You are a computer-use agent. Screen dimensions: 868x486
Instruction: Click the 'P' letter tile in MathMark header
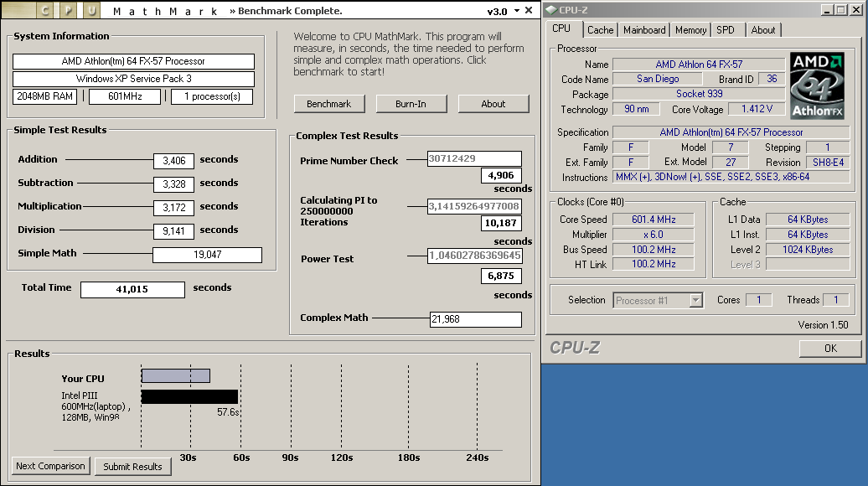coord(69,11)
